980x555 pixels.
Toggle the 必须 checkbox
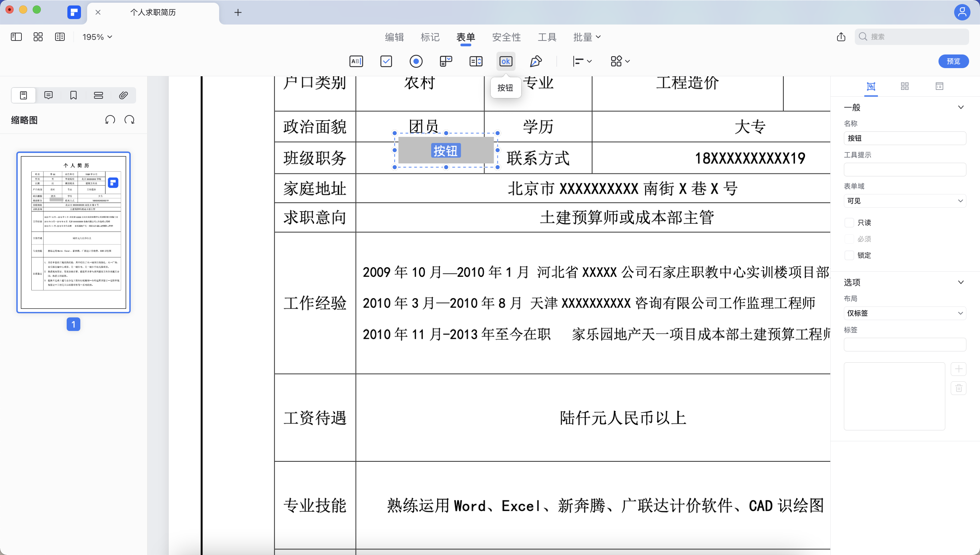click(x=850, y=239)
